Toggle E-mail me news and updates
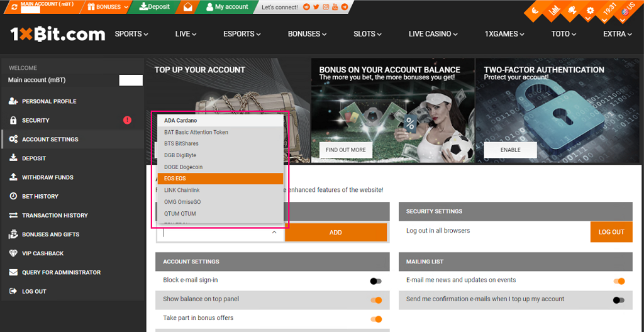This screenshot has width=644, height=332. click(619, 281)
